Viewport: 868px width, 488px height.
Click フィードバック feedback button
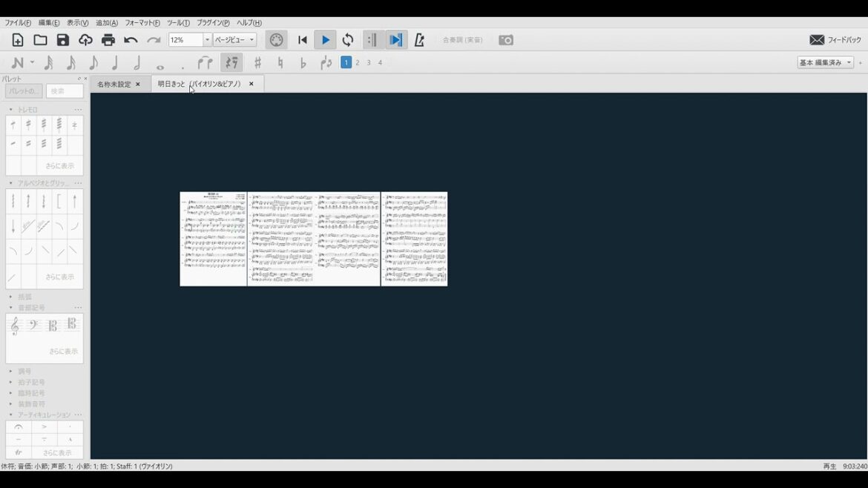click(x=835, y=40)
